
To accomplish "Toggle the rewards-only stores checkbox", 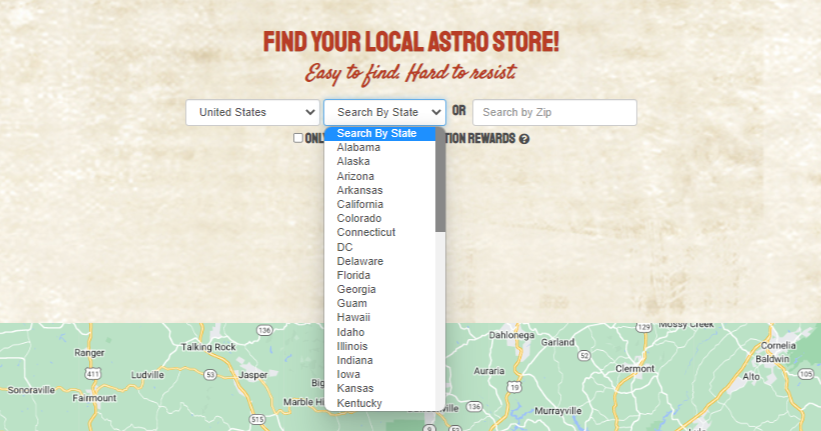I will tap(298, 138).
